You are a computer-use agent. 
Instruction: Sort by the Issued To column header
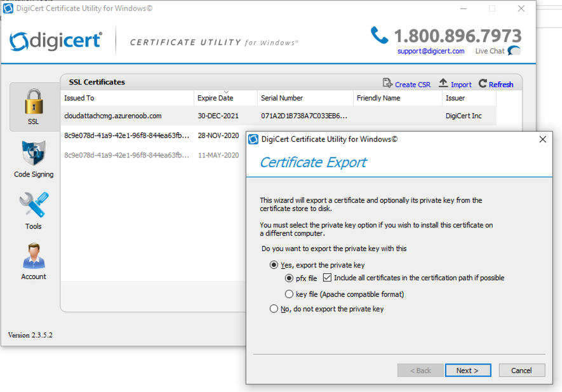pos(127,98)
